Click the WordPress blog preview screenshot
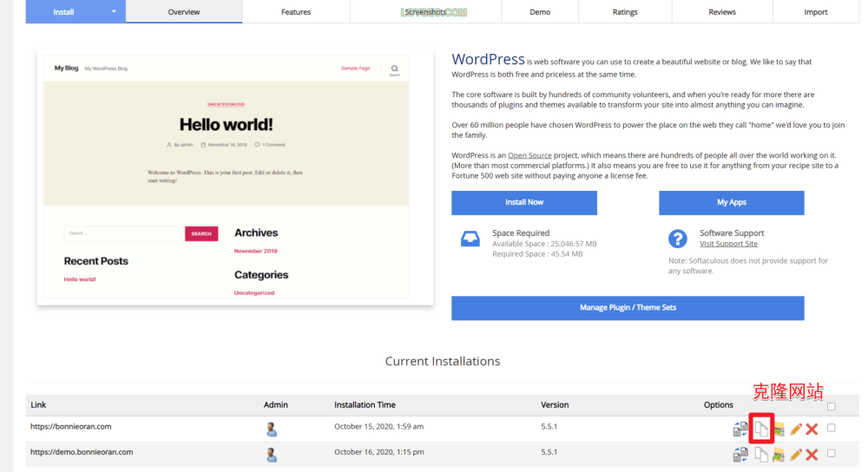868x472 pixels. click(234, 177)
